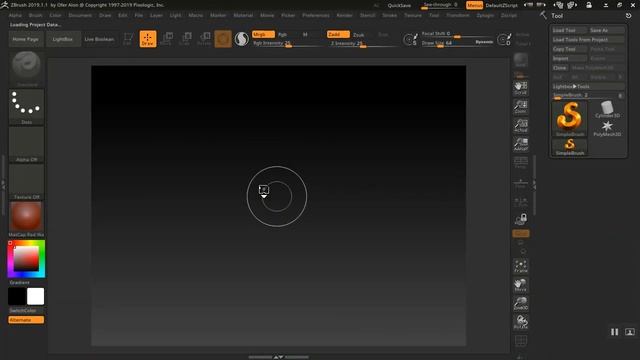Click the Home Page button
640x360 pixels.
point(25,39)
